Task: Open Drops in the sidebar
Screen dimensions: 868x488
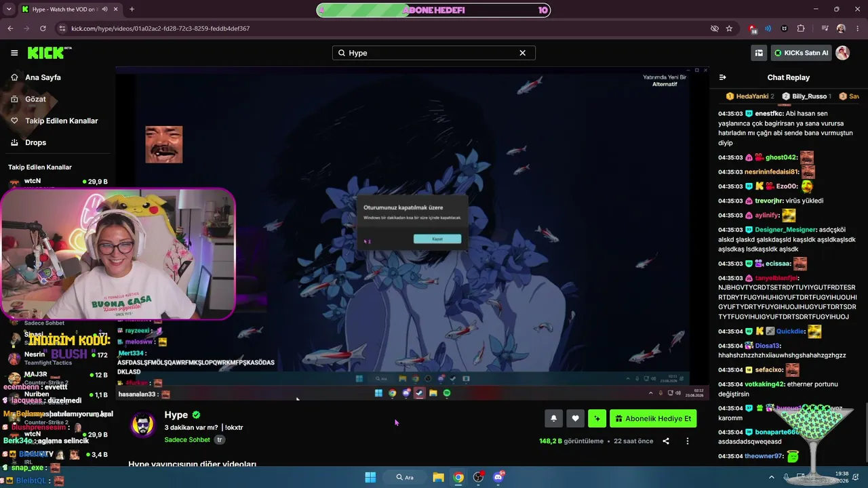Action: 35,142
